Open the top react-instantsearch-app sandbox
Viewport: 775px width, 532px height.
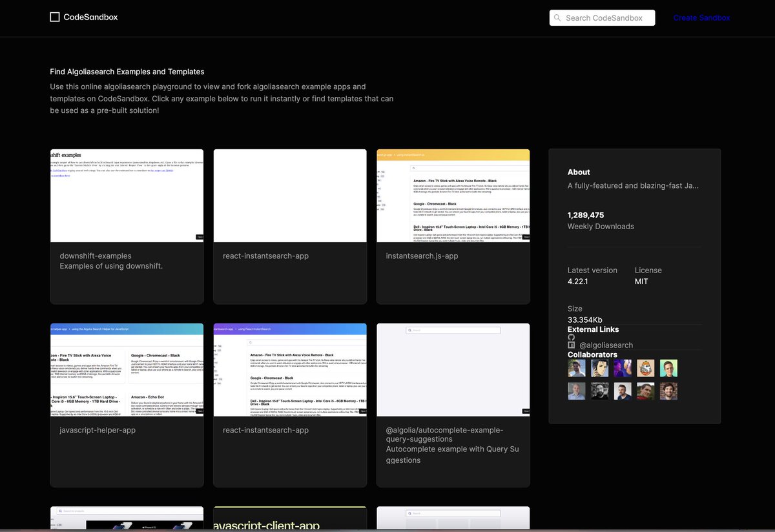tap(289, 226)
